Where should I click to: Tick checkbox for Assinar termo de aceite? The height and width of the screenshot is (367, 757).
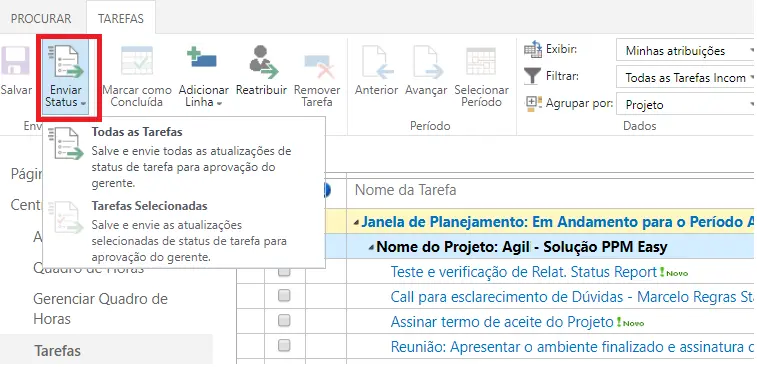pos(284,320)
